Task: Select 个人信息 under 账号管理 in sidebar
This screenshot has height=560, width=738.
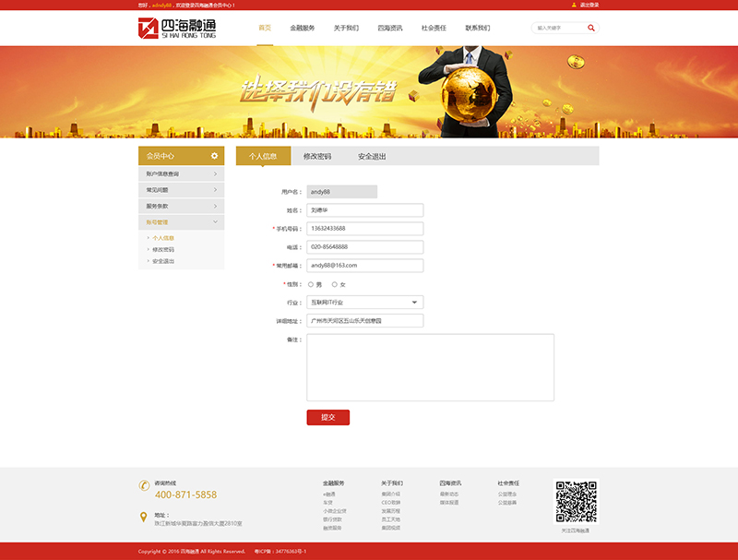Action: tap(163, 238)
